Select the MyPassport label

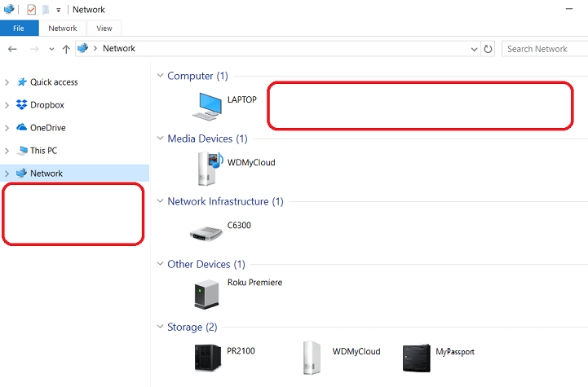pyautogui.click(x=455, y=352)
